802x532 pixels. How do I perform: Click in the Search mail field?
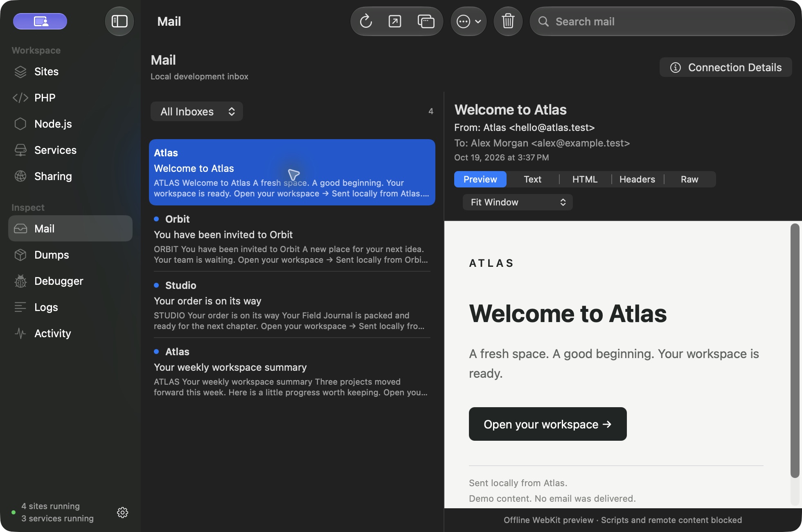(662, 21)
